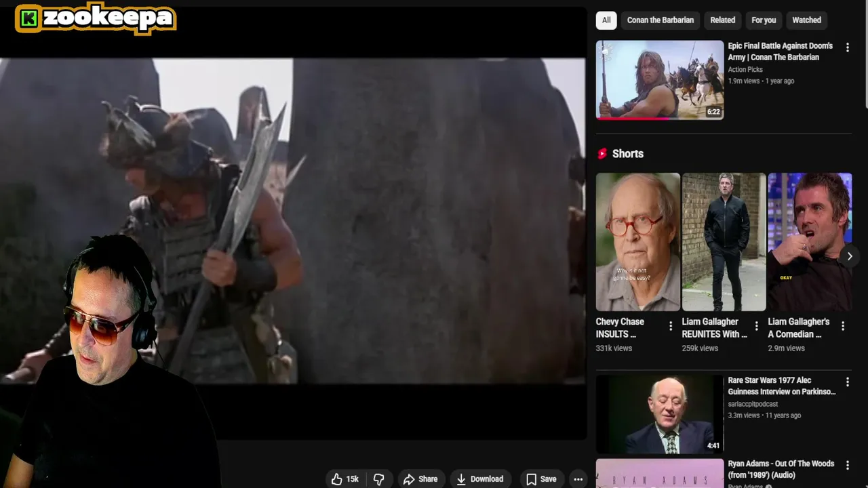Click the Conan video player frame
Screen dimensions: 868x488
pos(293,222)
